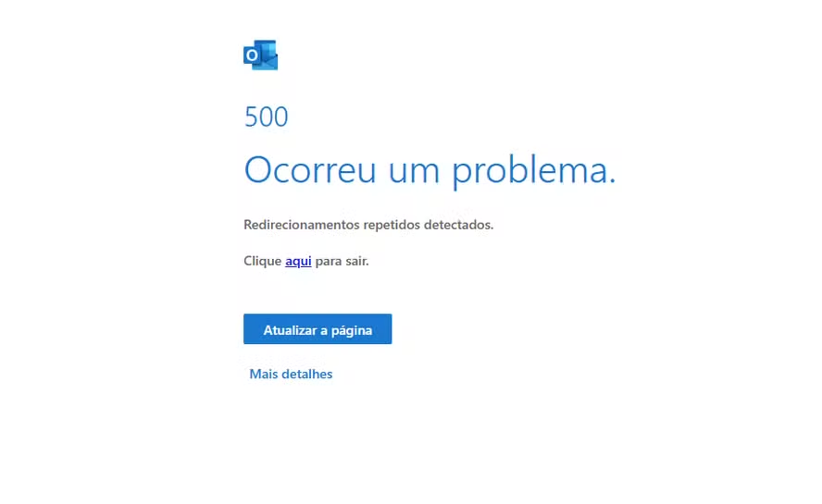Click the "para sair." text after link
This screenshot has height=504, width=822.
[x=342, y=261]
